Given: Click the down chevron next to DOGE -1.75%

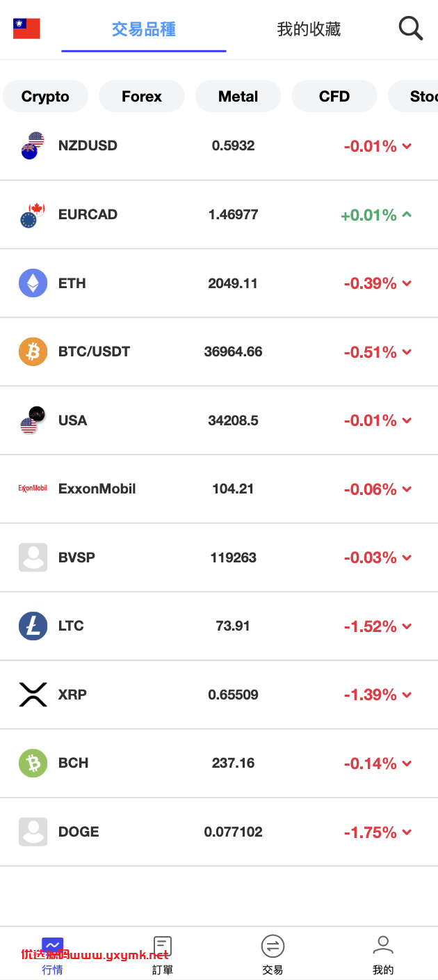Looking at the screenshot, I should click(407, 832).
